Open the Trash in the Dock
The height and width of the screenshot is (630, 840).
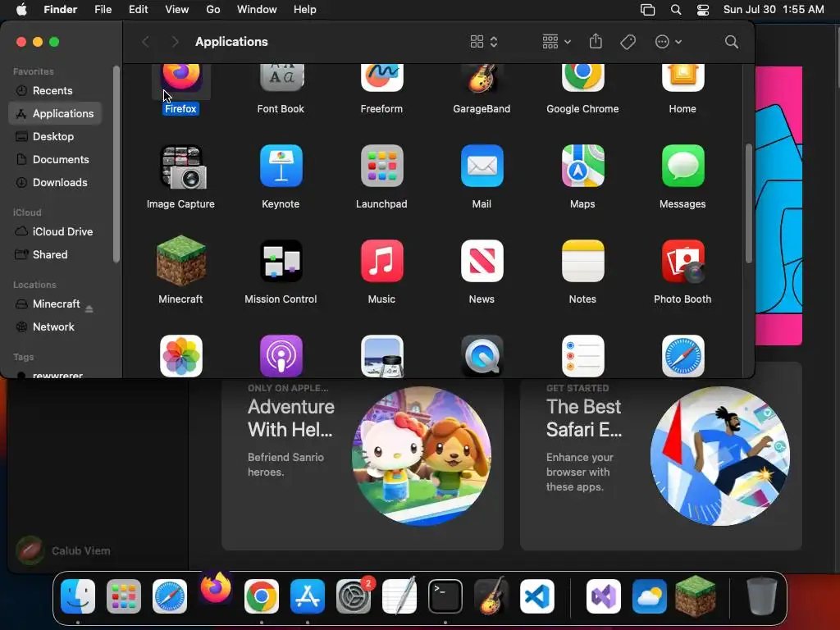(761, 596)
